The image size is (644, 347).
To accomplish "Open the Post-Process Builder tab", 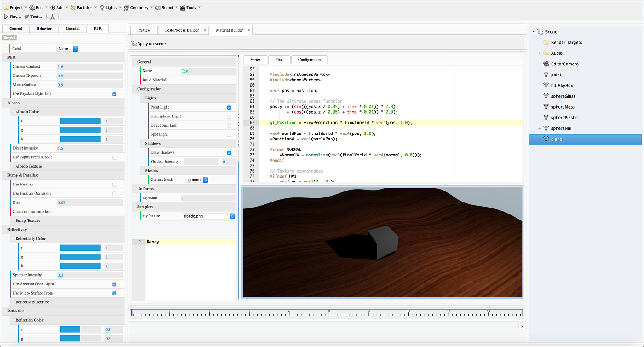I will tap(182, 29).
